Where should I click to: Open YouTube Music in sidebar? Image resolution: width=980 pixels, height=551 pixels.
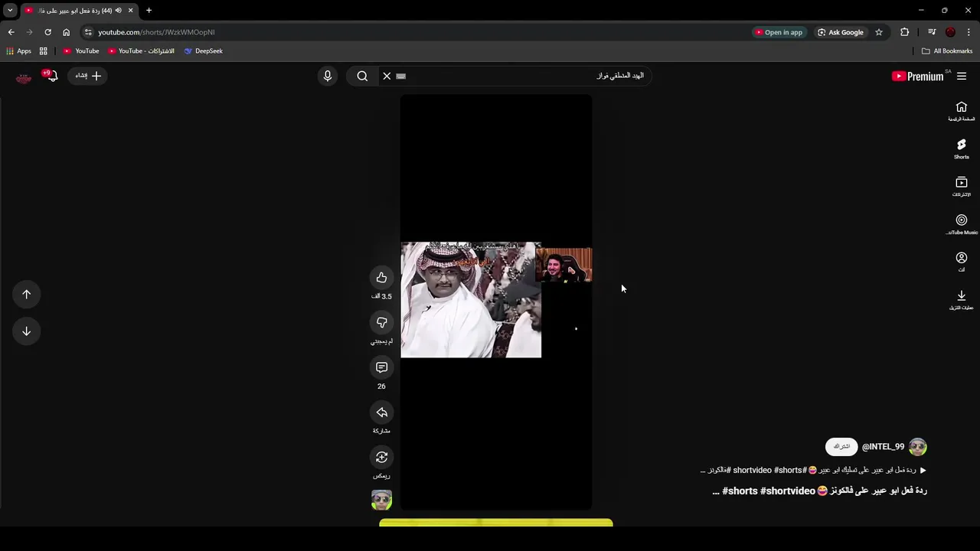tap(962, 224)
